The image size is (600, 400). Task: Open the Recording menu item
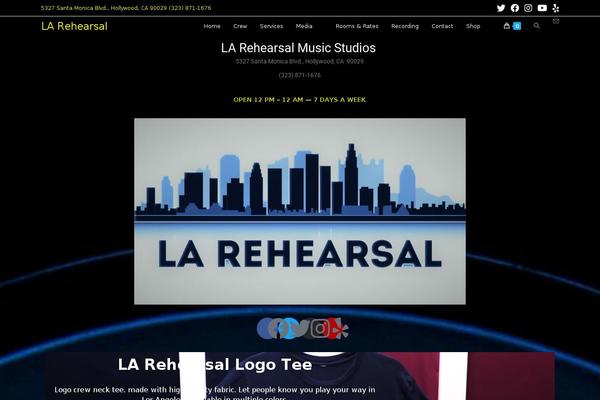[x=405, y=26]
